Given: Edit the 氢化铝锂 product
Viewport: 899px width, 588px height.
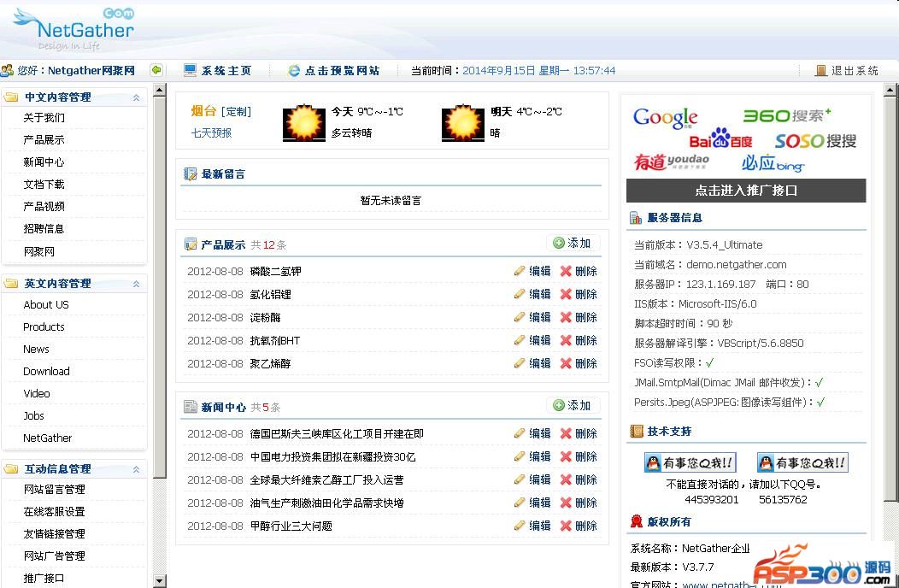Looking at the screenshot, I should click(x=532, y=294).
